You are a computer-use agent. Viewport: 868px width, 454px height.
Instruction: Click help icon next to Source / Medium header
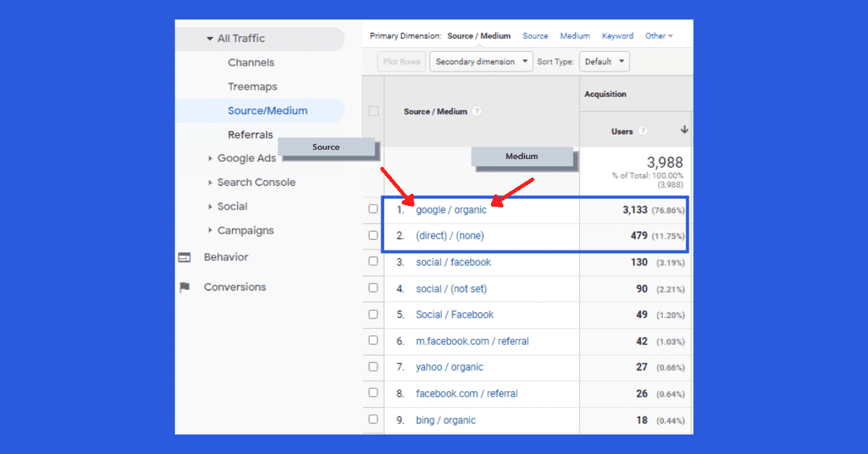tap(477, 111)
